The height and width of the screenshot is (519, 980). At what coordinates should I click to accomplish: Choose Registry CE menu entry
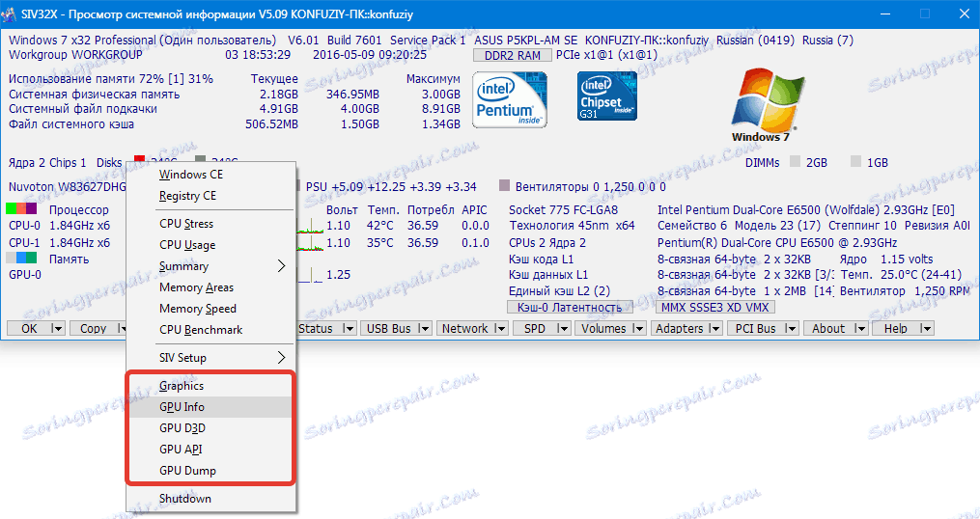(x=210, y=196)
